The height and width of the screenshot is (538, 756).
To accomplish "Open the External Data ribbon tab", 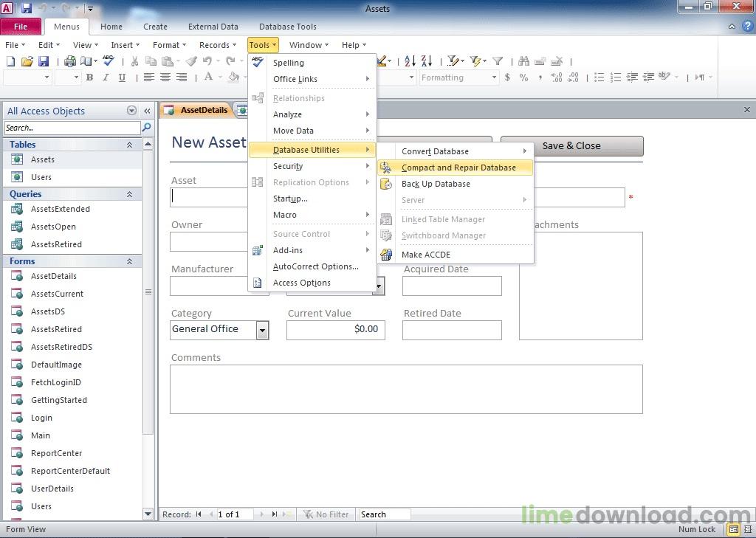I will click(213, 27).
